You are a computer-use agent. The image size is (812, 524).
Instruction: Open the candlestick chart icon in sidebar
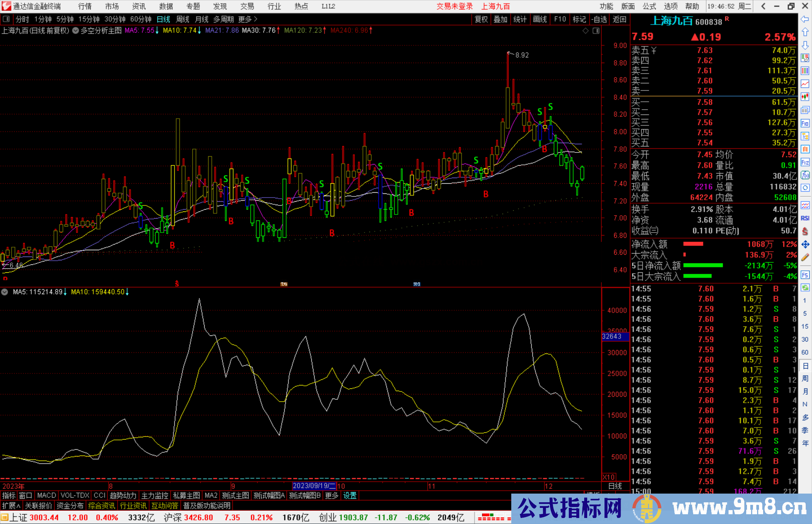click(805, 97)
